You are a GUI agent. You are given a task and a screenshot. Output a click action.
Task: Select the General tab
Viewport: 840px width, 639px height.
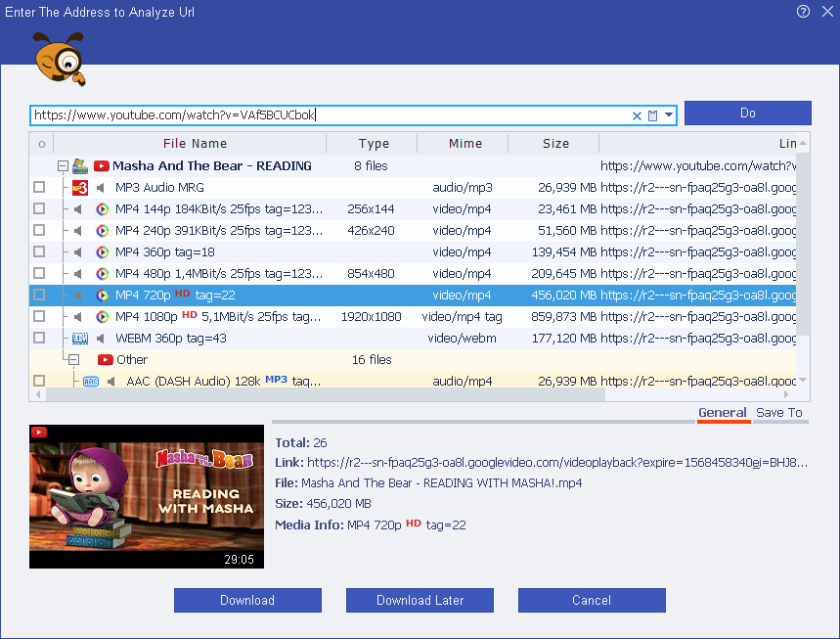723,412
